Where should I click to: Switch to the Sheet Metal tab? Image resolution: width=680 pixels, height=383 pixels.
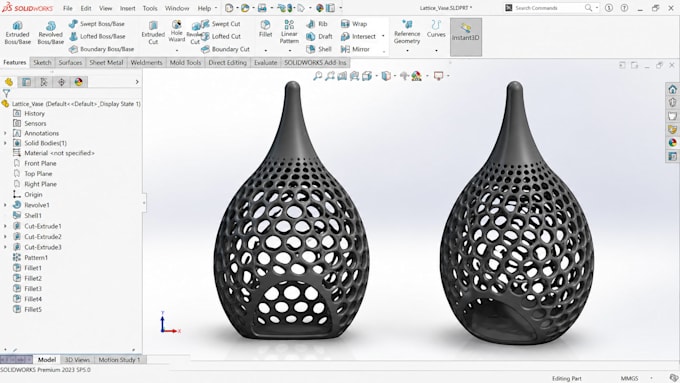click(106, 62)
